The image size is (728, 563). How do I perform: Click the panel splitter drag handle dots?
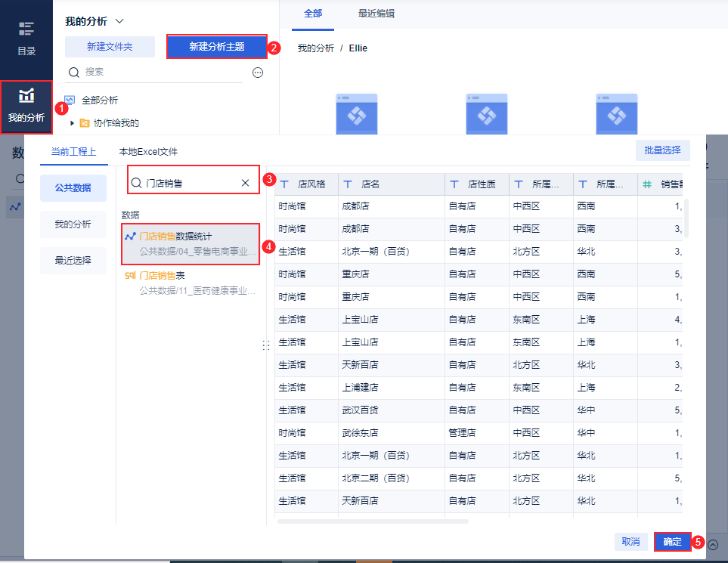tap(266, 345)
